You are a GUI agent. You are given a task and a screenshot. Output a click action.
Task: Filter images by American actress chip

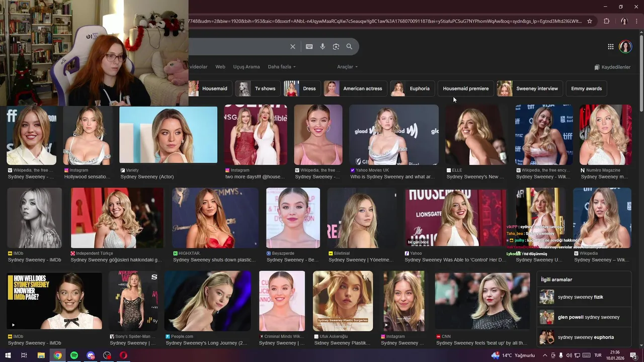(356, 88)
